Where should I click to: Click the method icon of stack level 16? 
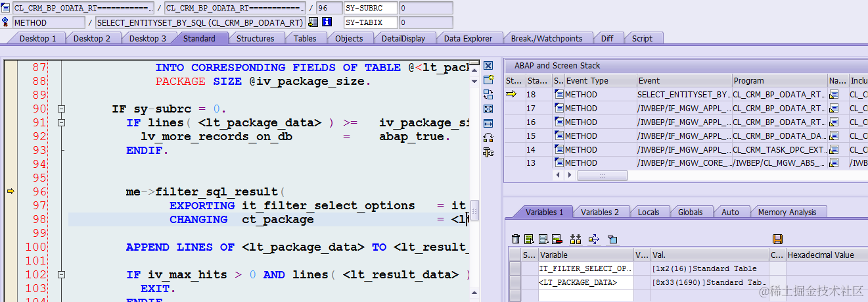[559, 122]
